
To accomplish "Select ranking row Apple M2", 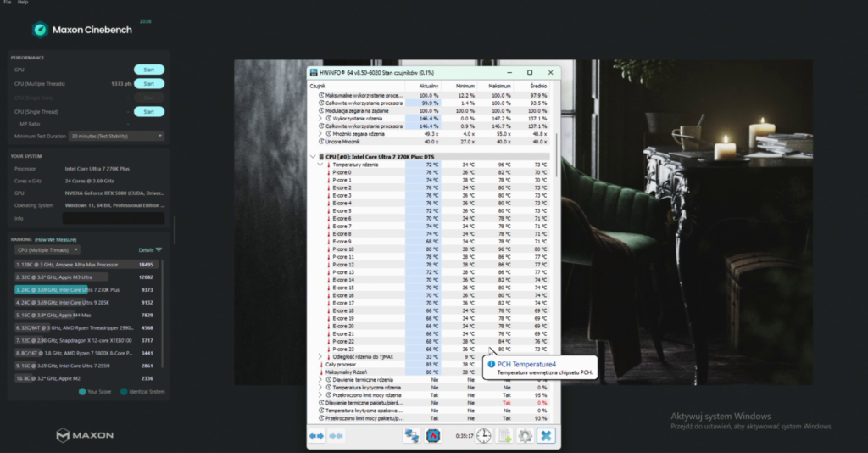I will tap(86, 379).
